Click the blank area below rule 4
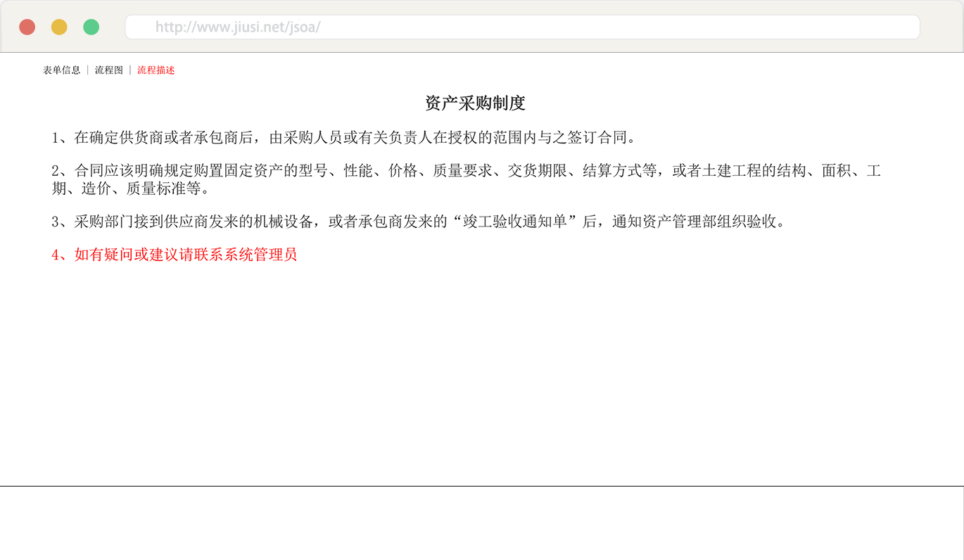Viewport: 964px width, 560px height. click(481, 366)
